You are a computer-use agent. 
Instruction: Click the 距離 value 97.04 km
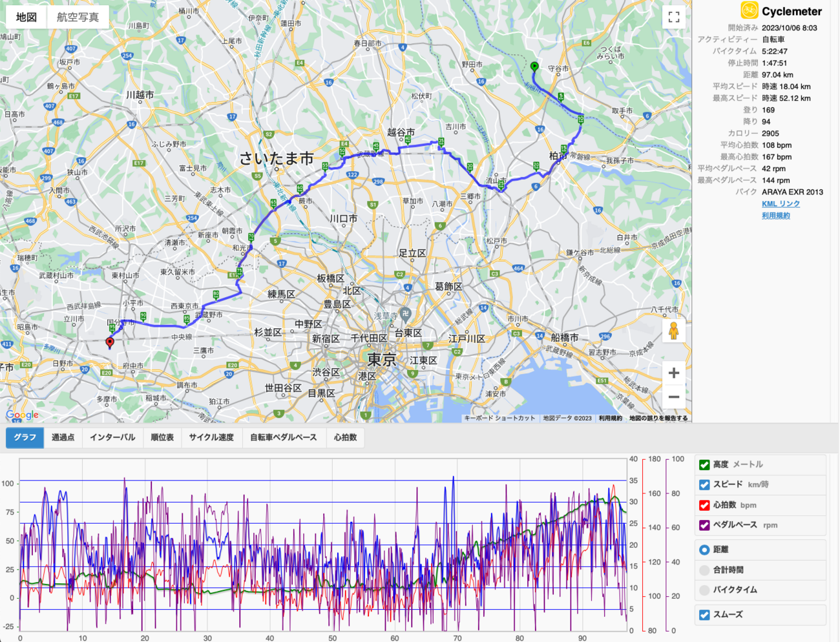(x=777, y=75)
